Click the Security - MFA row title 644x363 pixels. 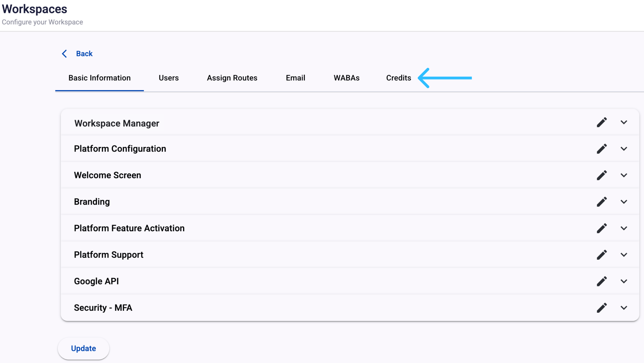pyautogui.click(x=103, y=308)
